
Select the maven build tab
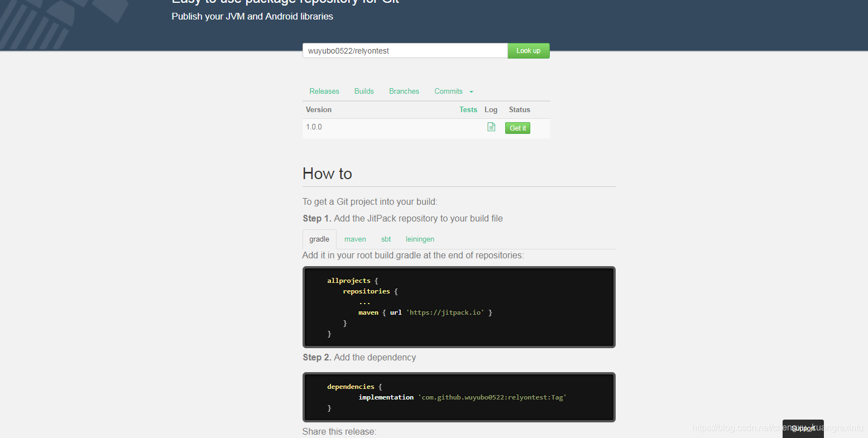[x=355, y=239]
